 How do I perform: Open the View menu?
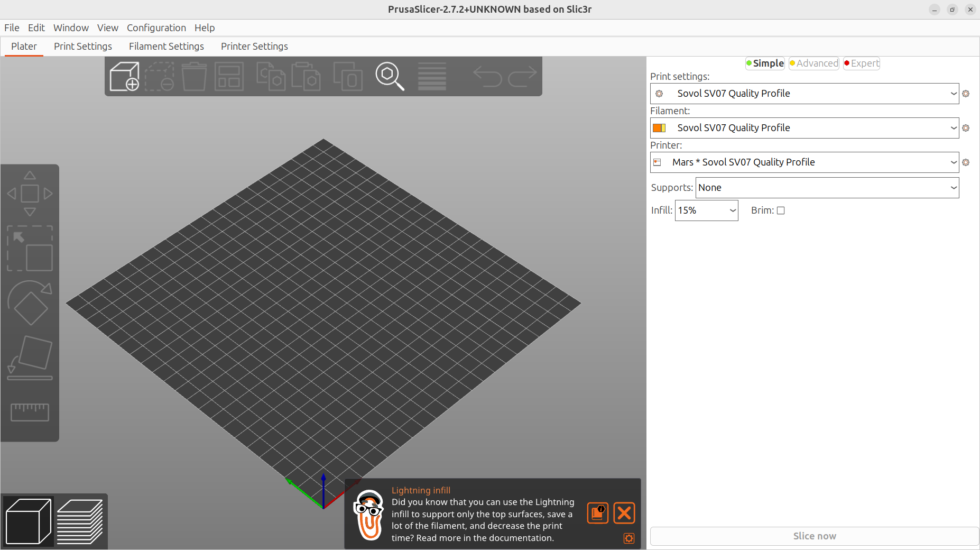point(108,28)
